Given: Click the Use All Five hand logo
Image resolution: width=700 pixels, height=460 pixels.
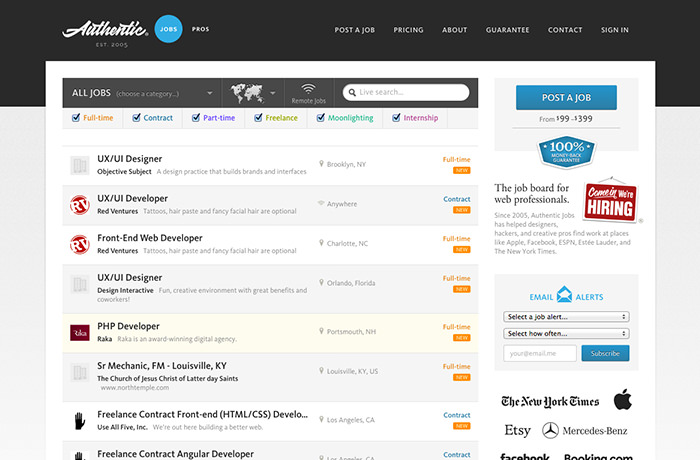Looking at the screenshot, I should pyautogui.click(x=80, y=419).
